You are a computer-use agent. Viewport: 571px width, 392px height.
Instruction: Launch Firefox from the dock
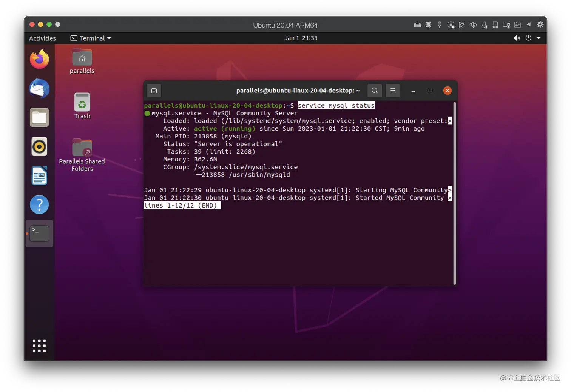pyautogui.click(x=39, y=59)
